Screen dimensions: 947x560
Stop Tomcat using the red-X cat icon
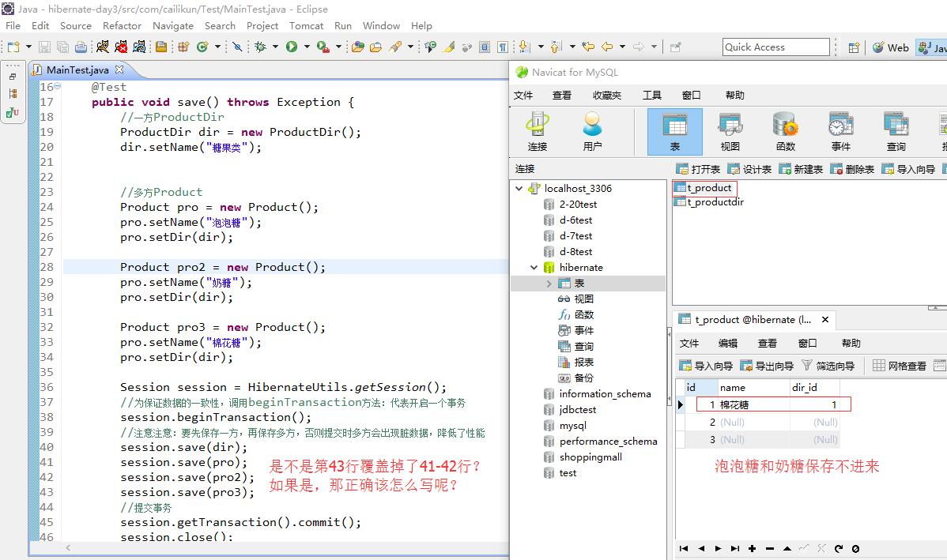coord(121,47)
